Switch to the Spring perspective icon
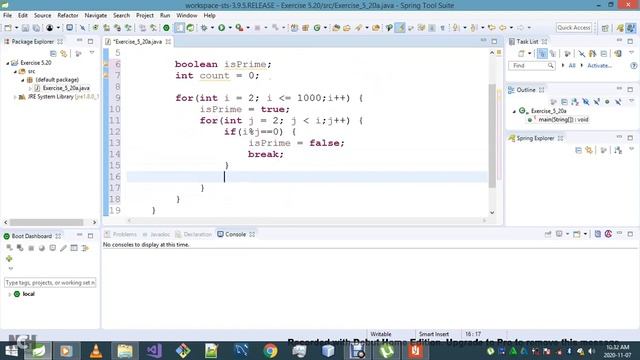The image size is (640, 360). click(620, 28)
